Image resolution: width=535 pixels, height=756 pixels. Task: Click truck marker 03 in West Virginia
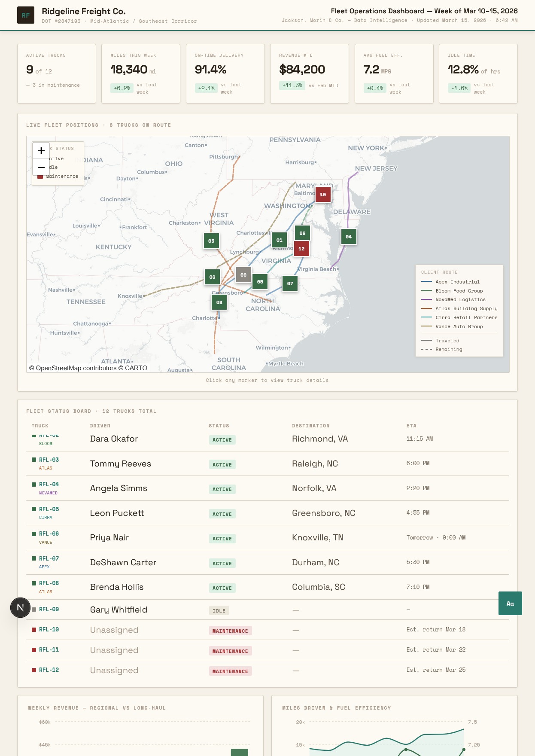tap(211, 241)
